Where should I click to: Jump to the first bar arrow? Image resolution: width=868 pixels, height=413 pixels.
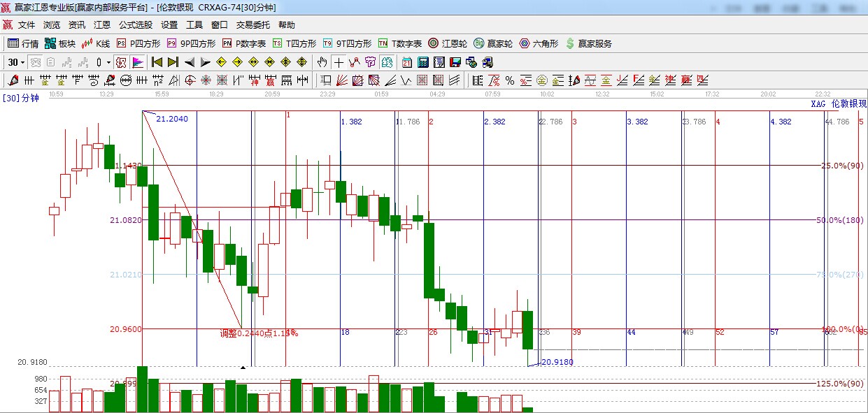157,62
